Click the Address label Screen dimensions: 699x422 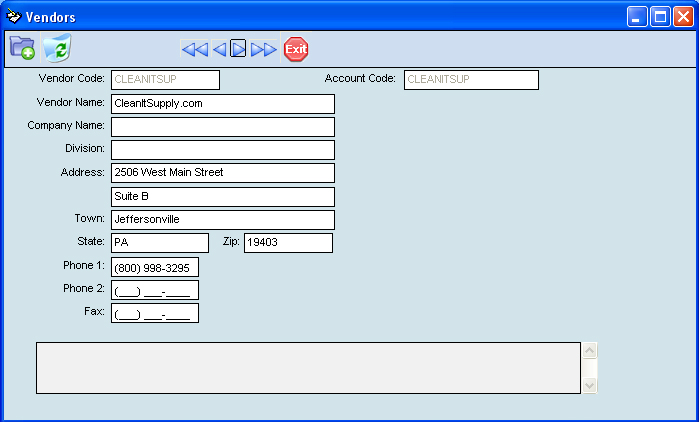[x=83, y=172]
